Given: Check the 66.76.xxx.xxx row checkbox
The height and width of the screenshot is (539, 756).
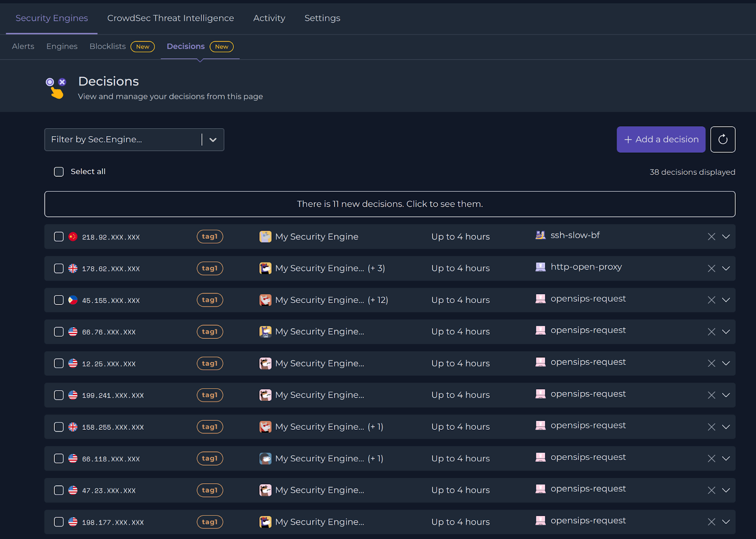Looking at the screenshot, I should [x=59, y=332].
